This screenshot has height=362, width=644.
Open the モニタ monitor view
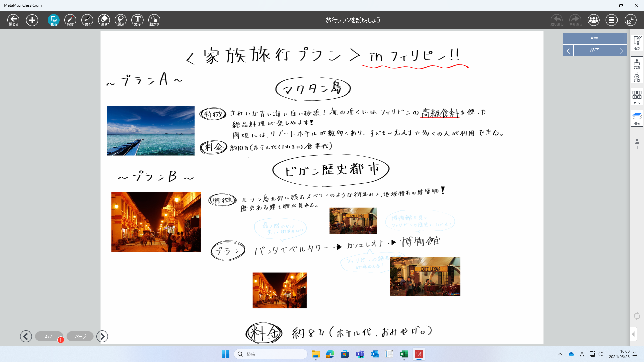[x=637, y=97]
